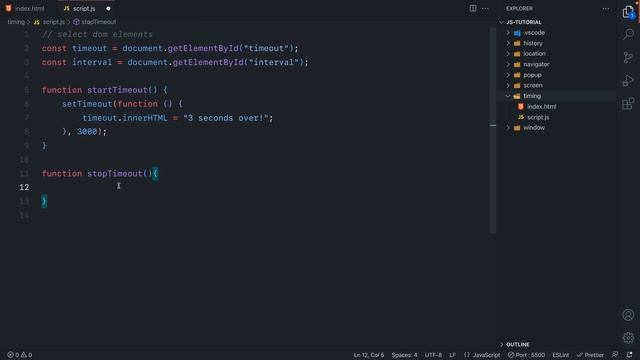Open the notifications bell icon

629,355
